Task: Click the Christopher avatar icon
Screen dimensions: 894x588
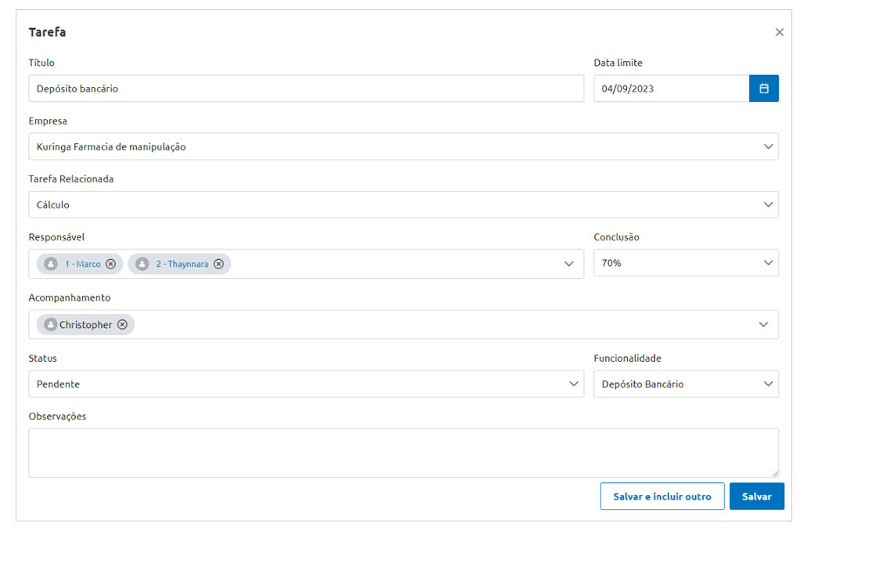Action: coord(51,325)
